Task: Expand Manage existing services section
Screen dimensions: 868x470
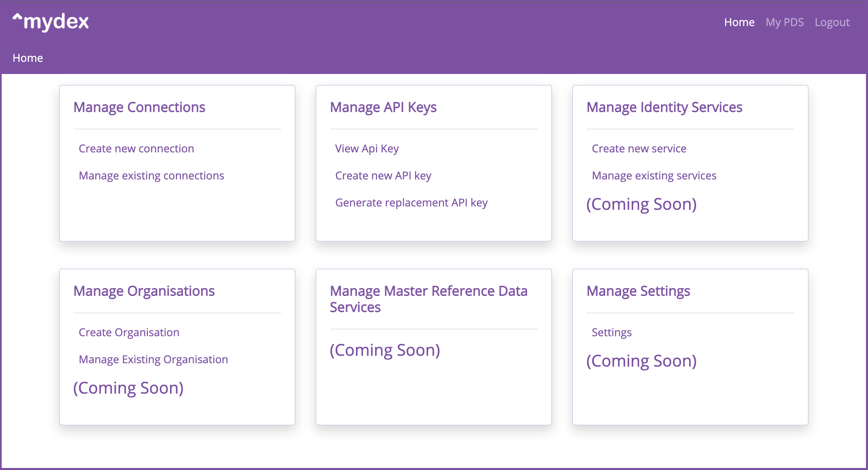Action: pyautogui.click(x=654, y=175)
